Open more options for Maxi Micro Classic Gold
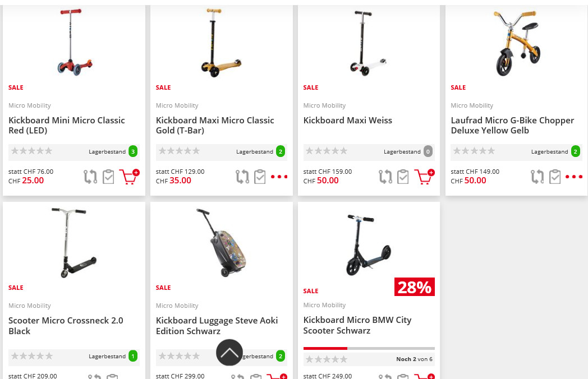Screen dimensions: 588x379 tap(279, 177)
